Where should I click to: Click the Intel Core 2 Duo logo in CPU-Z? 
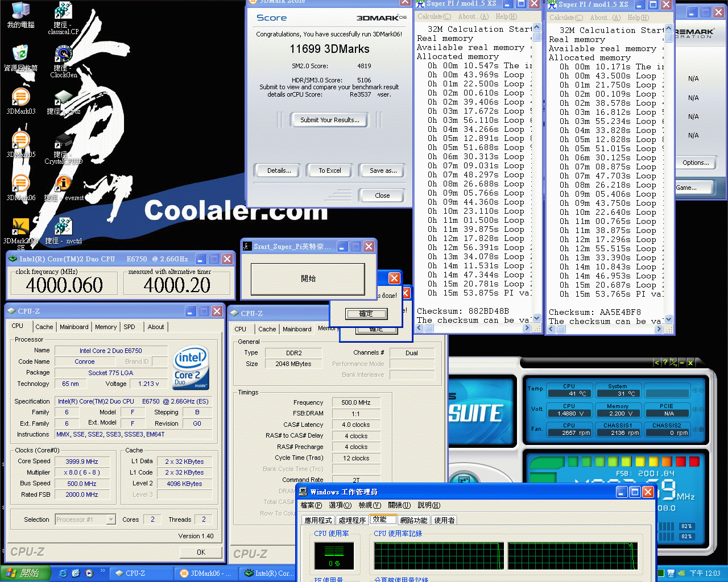pyautogui.click(x=191, y=368)
